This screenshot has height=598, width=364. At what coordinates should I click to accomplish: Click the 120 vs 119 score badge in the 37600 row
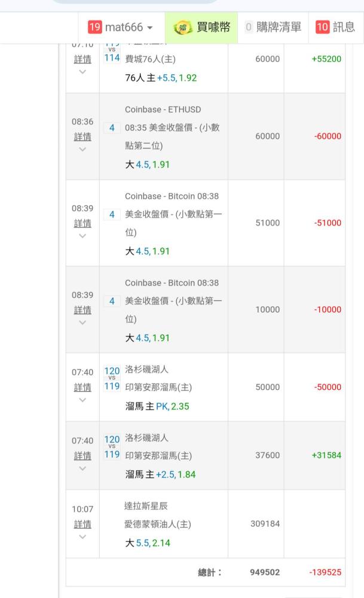pos(112,447)
